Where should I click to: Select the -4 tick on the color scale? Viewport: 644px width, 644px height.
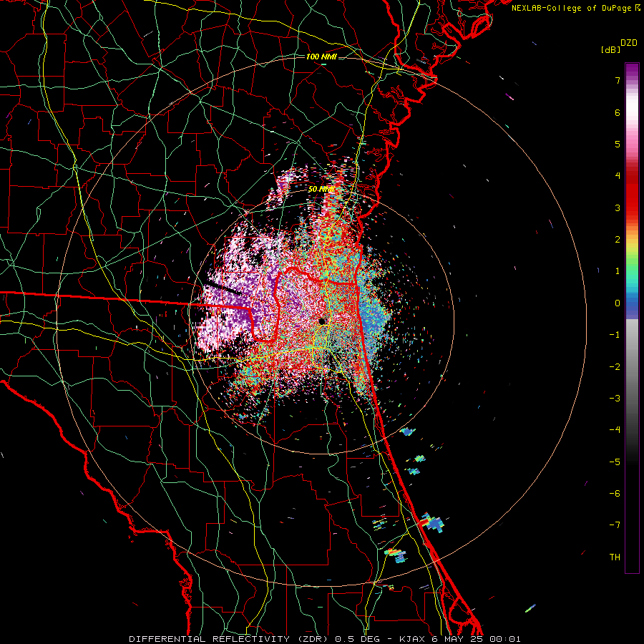(x=615, y=429)
